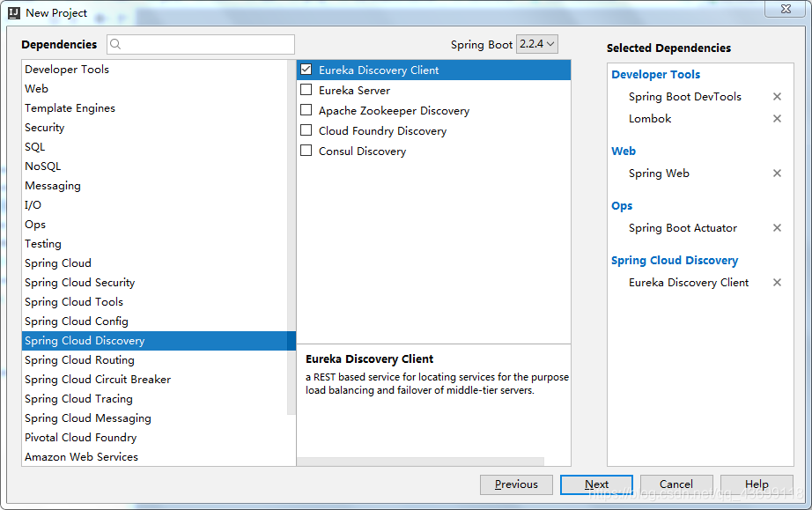812x510 pixels.
Task: Click Apache Zookeeper Discovery label
Action: [x=394, y=111]
